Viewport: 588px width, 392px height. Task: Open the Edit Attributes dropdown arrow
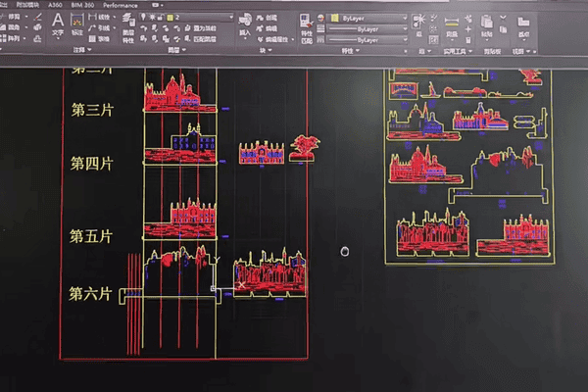pos(292,39)
